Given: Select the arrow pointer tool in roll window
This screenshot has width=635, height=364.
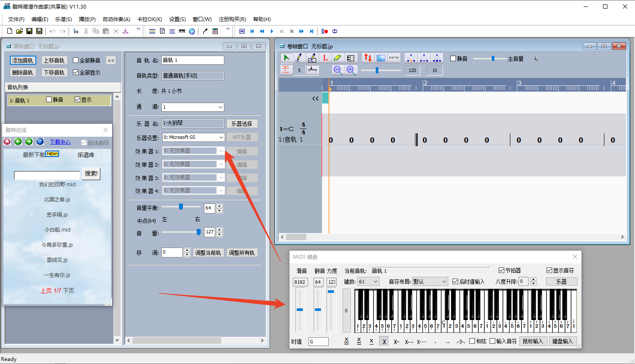Looking at the screenshot, I should (286, 58).
